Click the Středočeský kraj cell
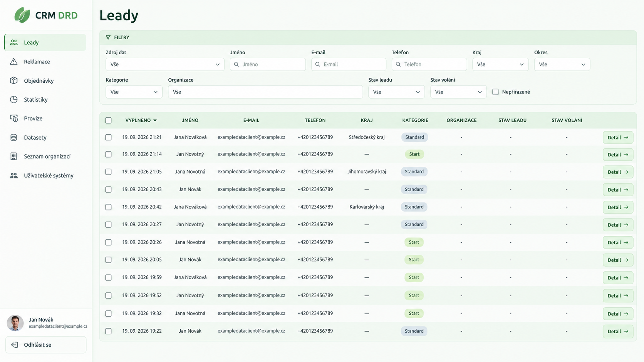The image size is (644, 362). pyautogui.click(x=367, y=137)
